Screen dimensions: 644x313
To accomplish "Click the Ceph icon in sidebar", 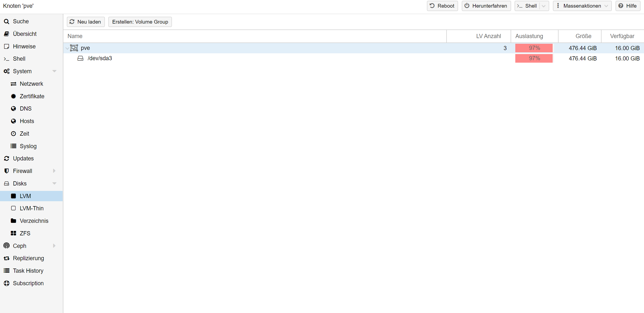I will [6, 246].
